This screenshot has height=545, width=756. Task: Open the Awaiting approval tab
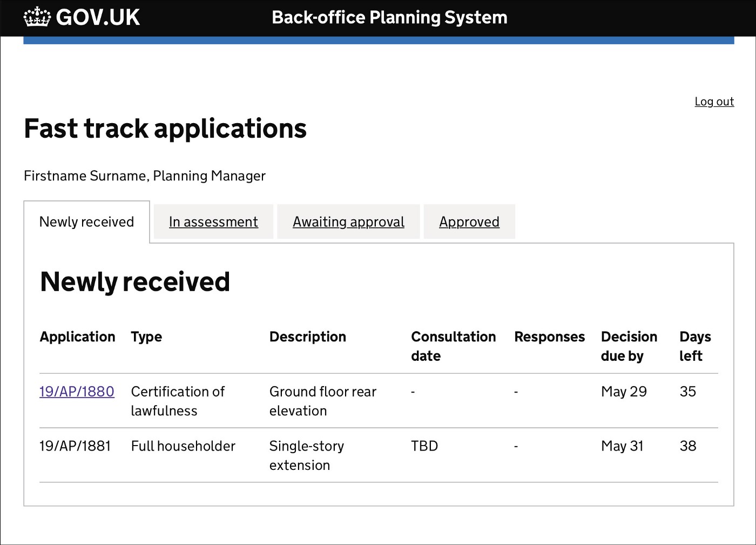pyautogui.click(x=348, y=222)
